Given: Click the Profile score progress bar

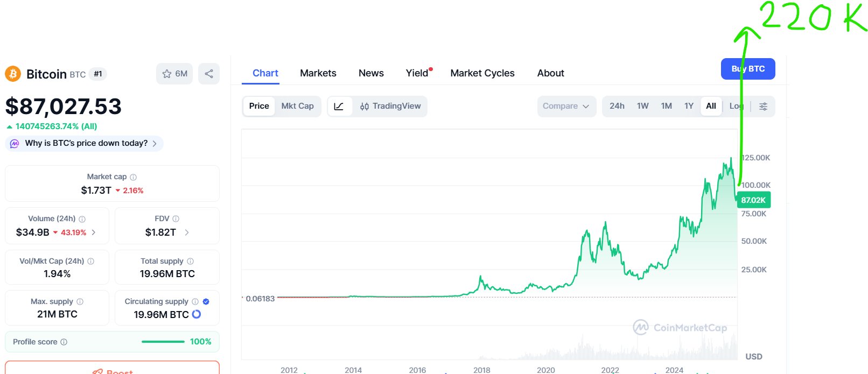Looking at the screenshot, I should pos(163,342).
